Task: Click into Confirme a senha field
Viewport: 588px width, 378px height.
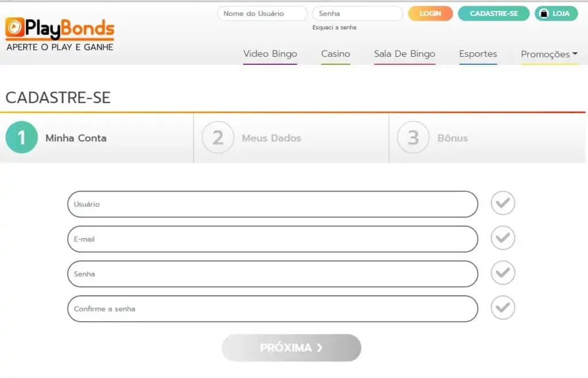Action: [x=273, y=309]
